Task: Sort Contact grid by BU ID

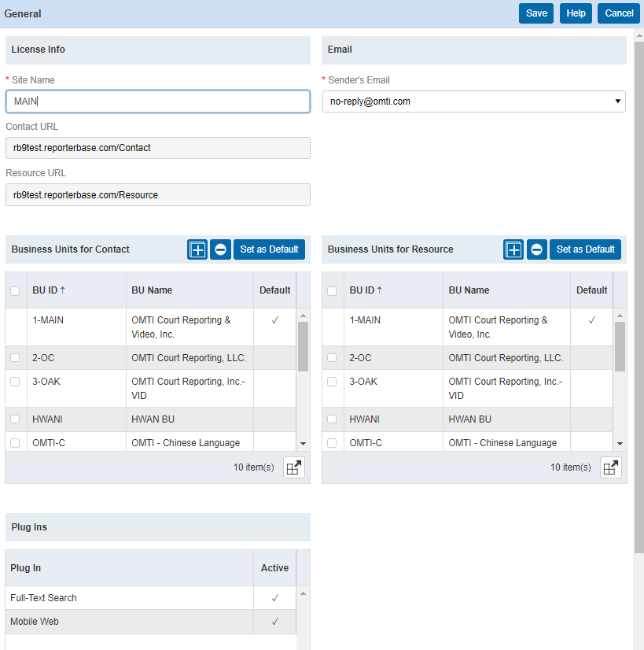Action: click(48, 290)
